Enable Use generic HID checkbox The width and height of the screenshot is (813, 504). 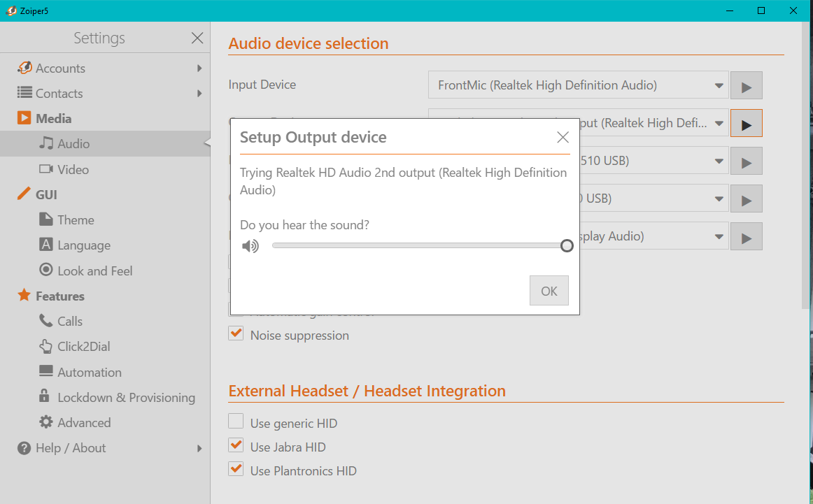coord(236,422)
